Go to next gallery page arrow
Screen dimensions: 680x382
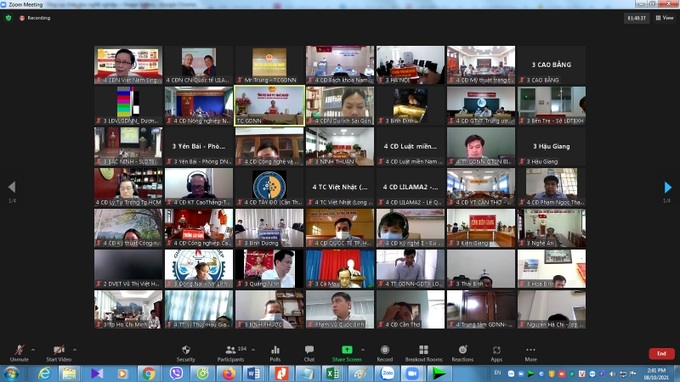(x=668, y=187)
